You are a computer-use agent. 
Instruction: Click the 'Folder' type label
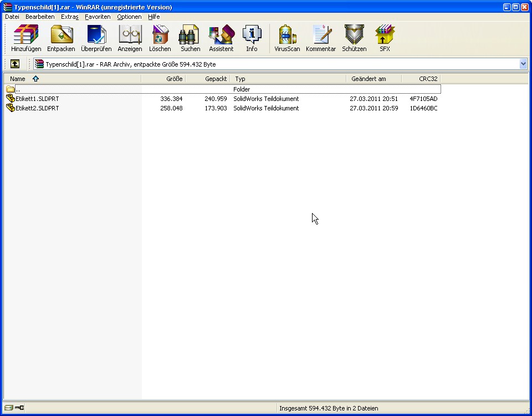click(242, 89)
